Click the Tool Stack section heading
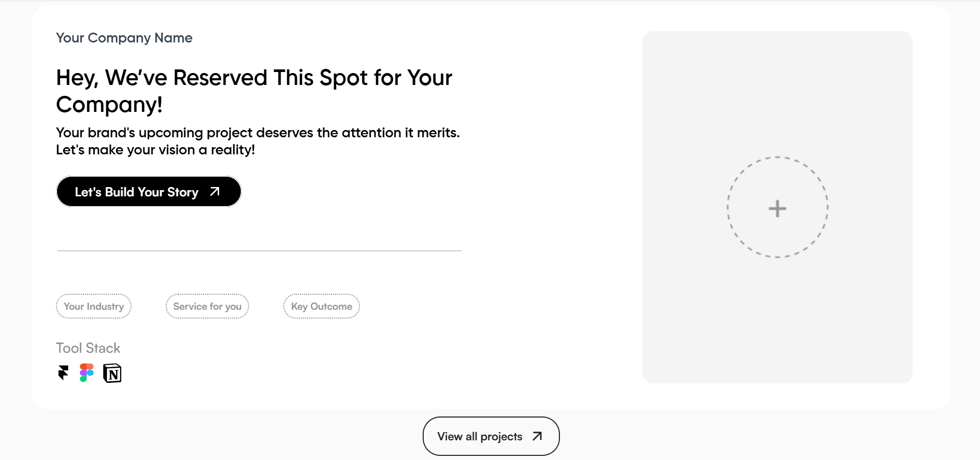The height and width of the screenshot is (460, 980). coord(88,348)
